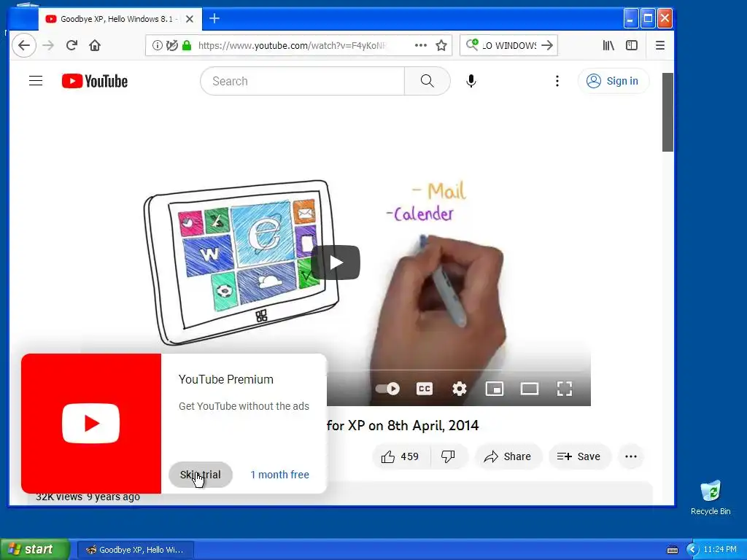Click the video progress bar

(x=457, y=370)
